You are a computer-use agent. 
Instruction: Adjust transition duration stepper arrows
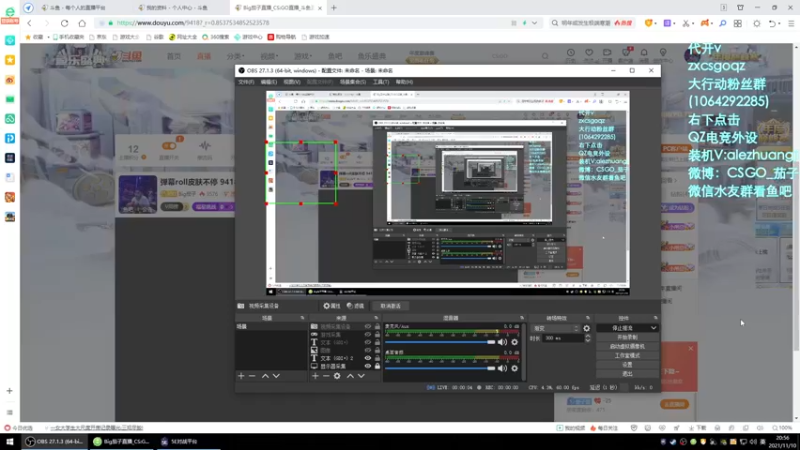pos(588,338)
